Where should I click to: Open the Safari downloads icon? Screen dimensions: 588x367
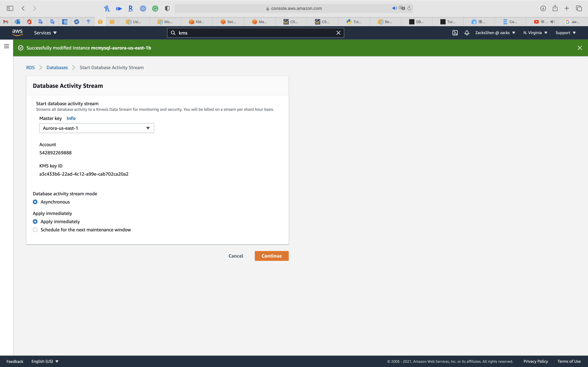[543, 8]
